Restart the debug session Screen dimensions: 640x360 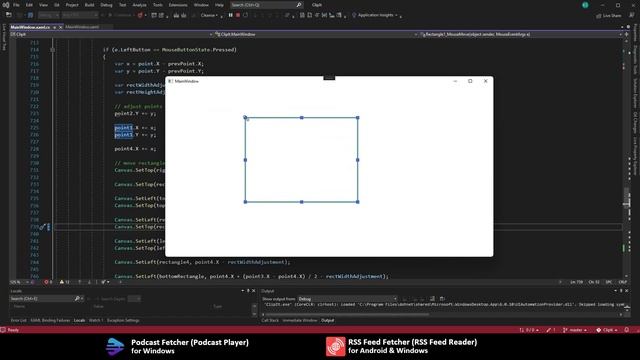[245, 15]
